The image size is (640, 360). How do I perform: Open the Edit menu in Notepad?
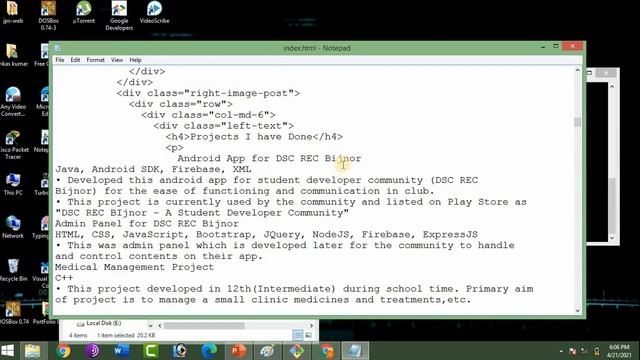pyautogui.click(x=75, y=60)
